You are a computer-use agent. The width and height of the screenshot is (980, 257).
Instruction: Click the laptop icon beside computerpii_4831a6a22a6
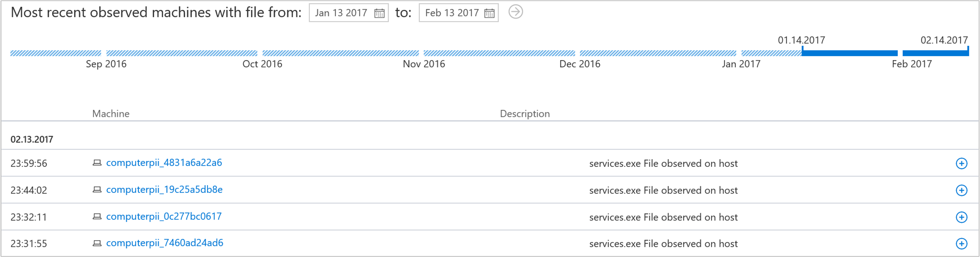(x=97, y=163)
